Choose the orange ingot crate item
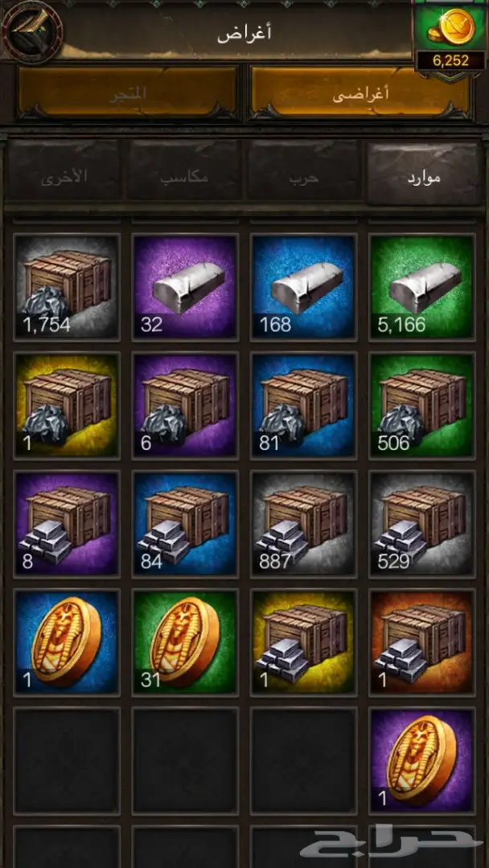This screenshot has width=489, height=868. pos(422,642)
